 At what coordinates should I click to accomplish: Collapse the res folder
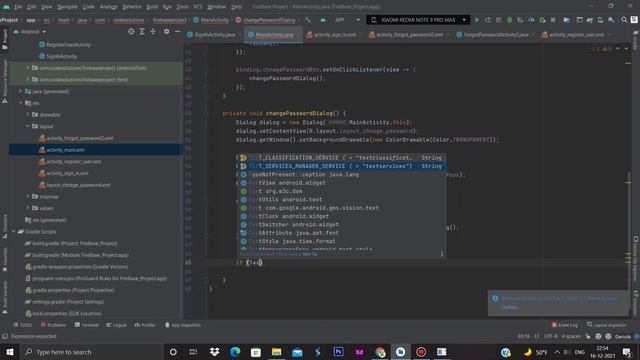pyautogui.click(x=20, y=103)
